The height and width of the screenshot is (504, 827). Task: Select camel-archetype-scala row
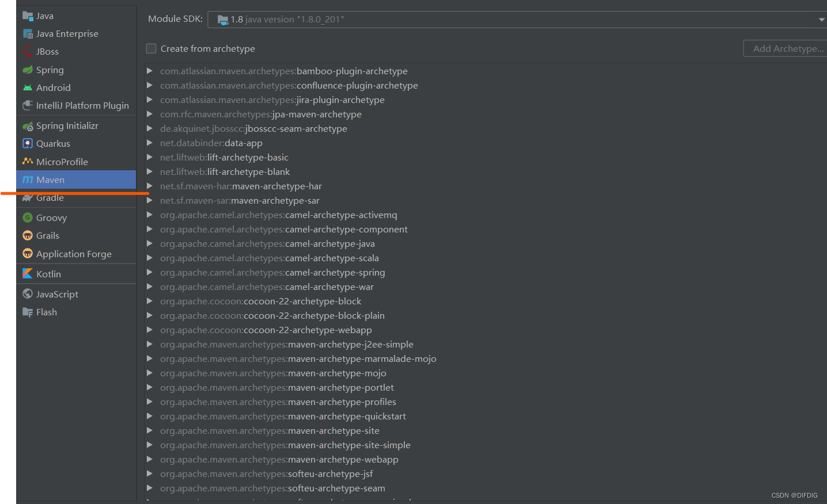coord(485,258)
